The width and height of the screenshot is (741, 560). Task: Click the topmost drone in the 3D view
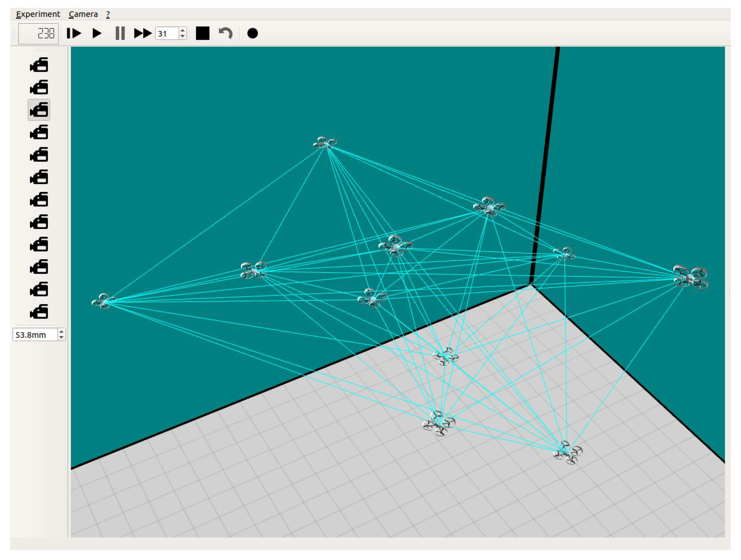pyautogui.click(x=325, y=143)
